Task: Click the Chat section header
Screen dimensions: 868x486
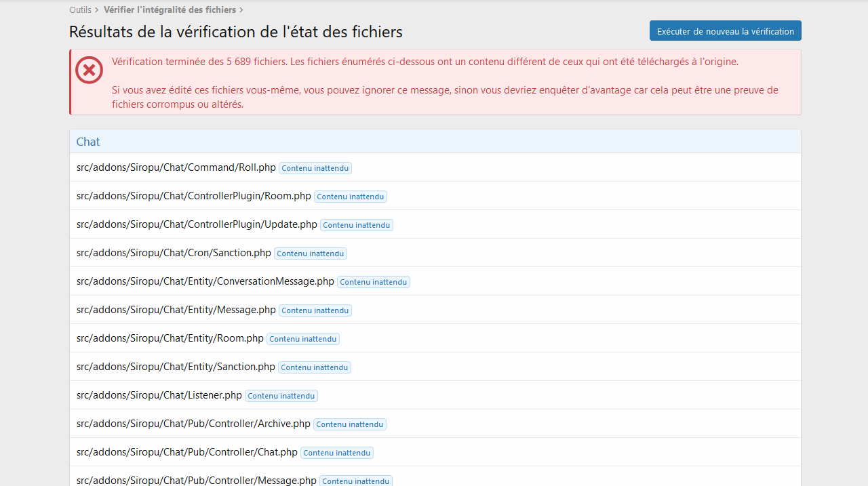Action: (88, 142)
